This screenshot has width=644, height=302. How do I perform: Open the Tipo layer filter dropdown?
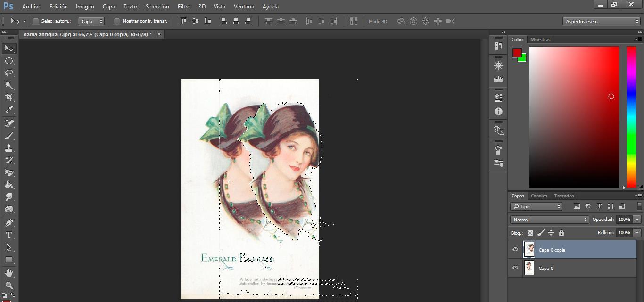click(537, 206)
